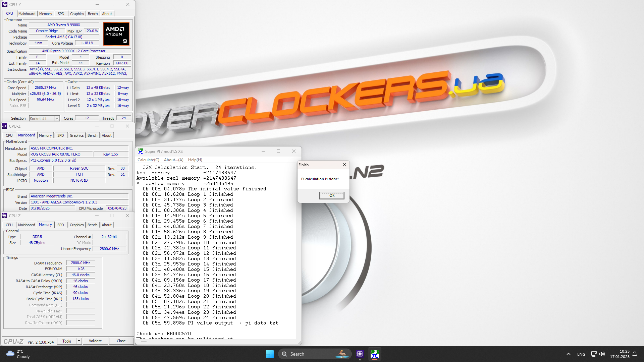Expand the Socket selection dropdown
The image size is (644, 362).
tap(56, 118)
